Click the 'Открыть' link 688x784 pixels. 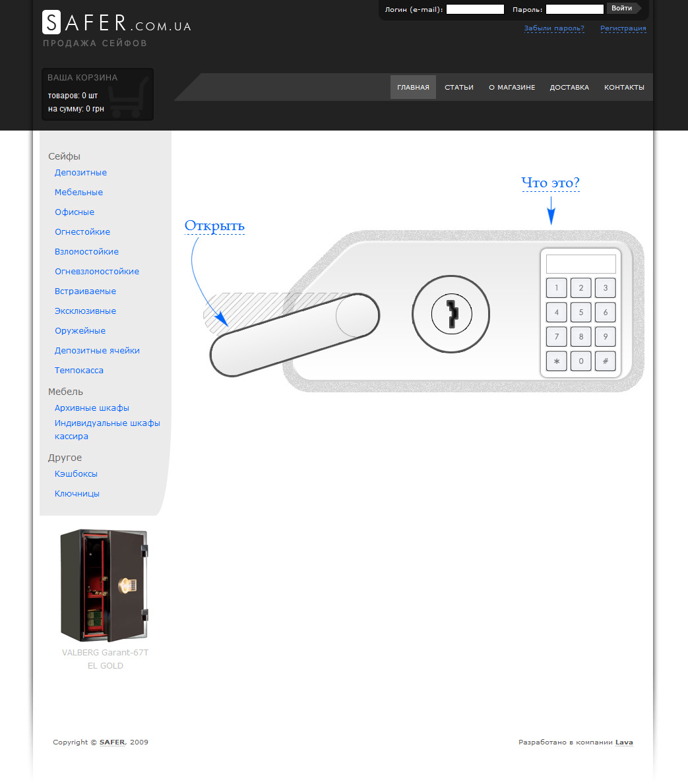click(x=214, y=226)
